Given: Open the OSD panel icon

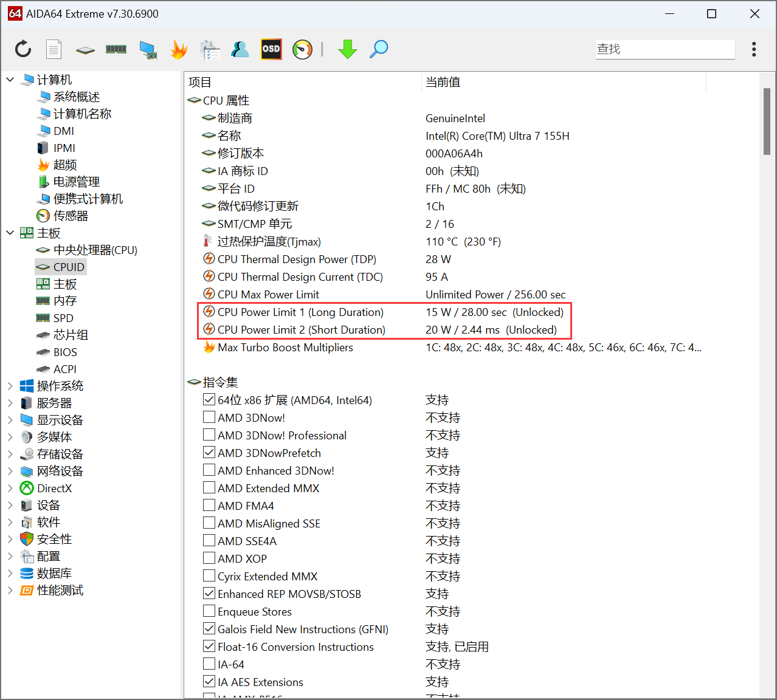Looking at the screenshot, I should 271,49.
